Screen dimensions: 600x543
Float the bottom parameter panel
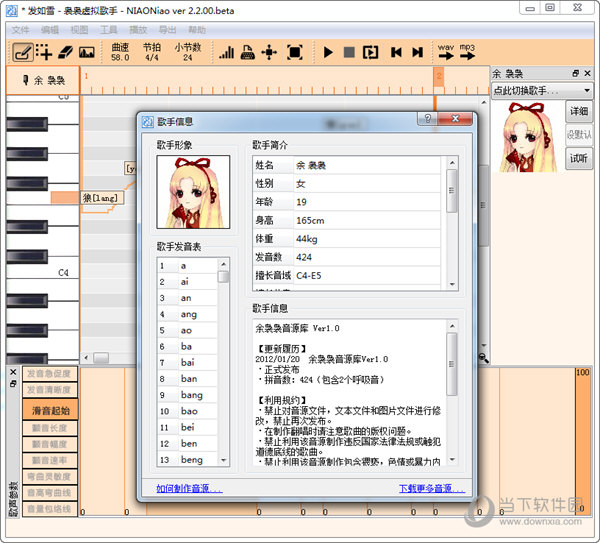pyautogui.click(x=13, y=383)
